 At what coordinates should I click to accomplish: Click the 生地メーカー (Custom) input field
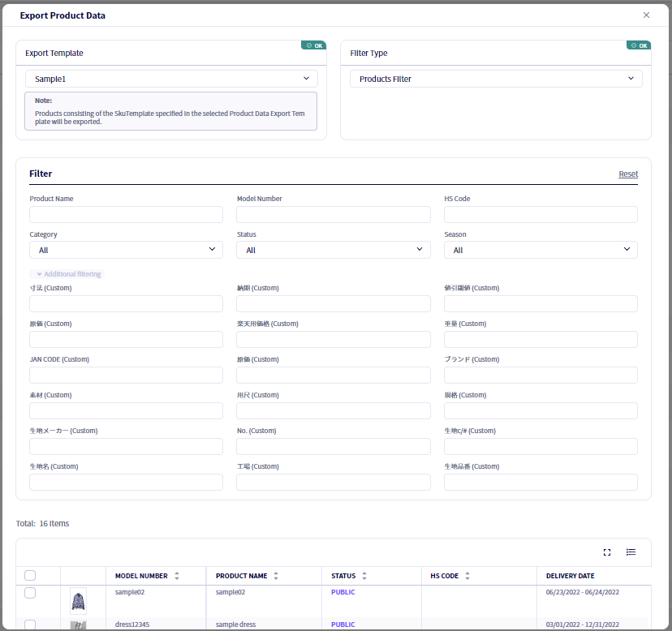(x=126, y=446)
